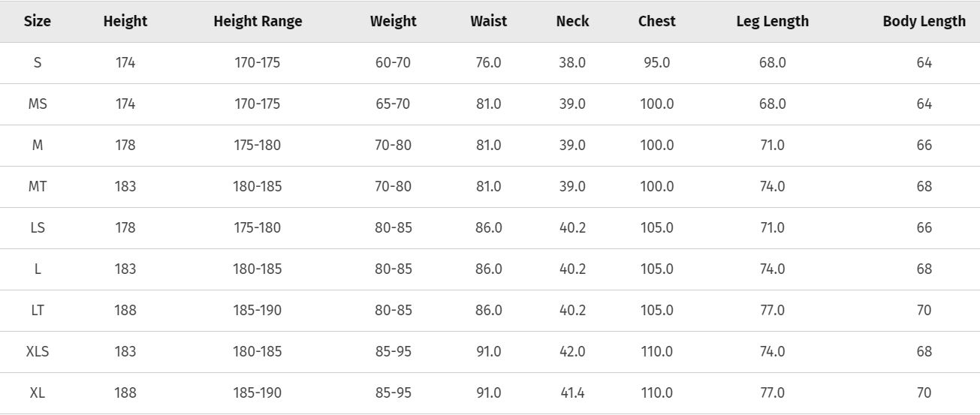Click the Height Range column header

[258, 21]
